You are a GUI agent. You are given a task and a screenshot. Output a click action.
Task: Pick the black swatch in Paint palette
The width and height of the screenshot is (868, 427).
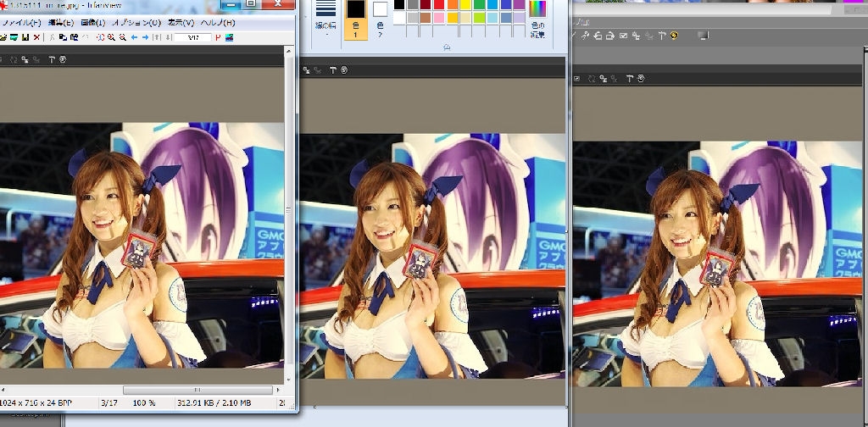click(399, 4)
